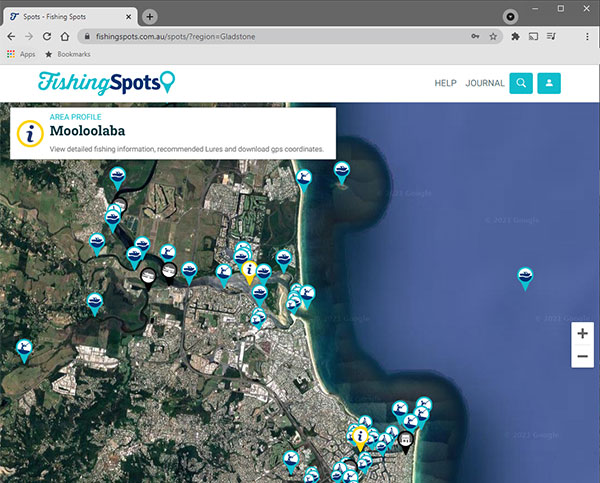
Task: Select the angler marker on northern beach
Action: click(304, 180)
